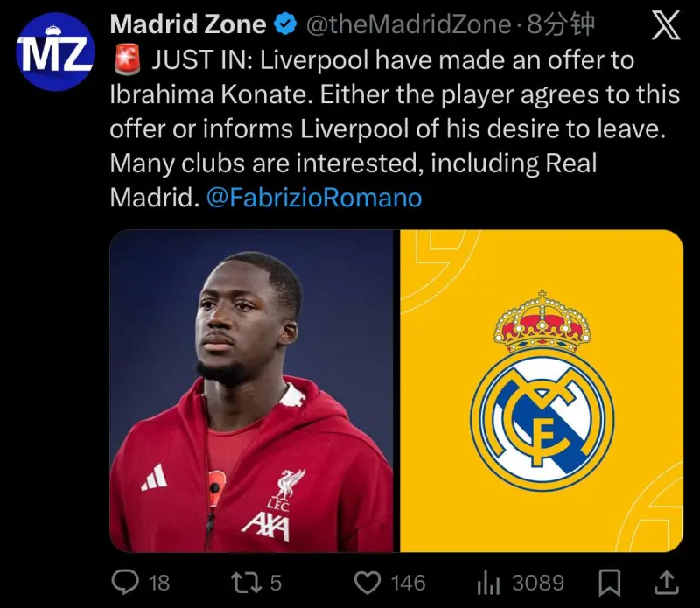View analytics via the bar chart icon
Image resolution: width=700 pixels, height=608 pixels.
tap(488, 583)
